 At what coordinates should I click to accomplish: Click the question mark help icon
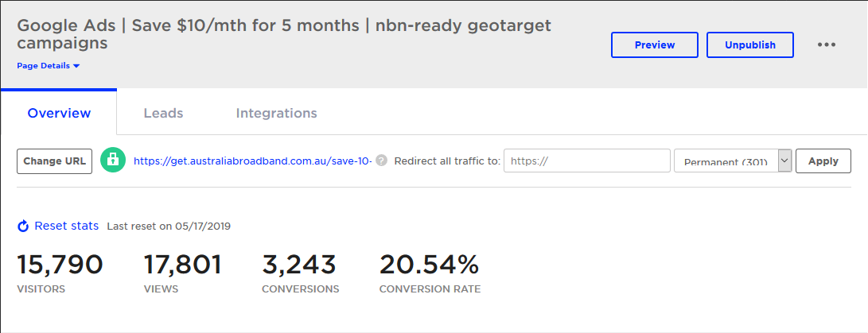pos(381,161)
